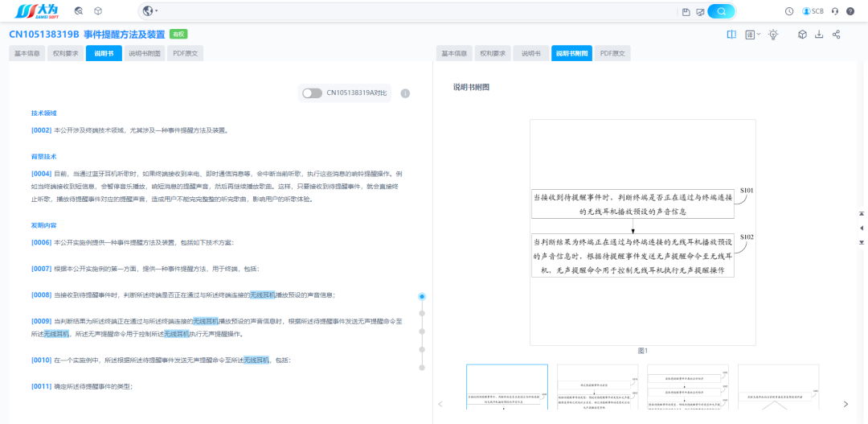
Task: Select the fourth drawing thumbnail
Action: (778, 387)
